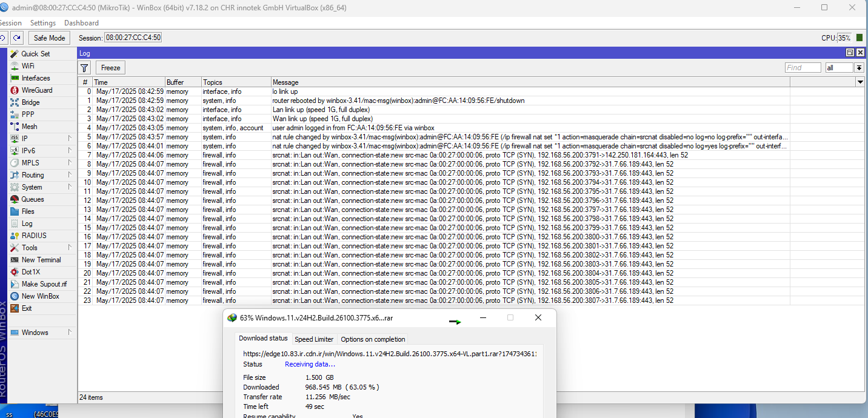Open the Queues window

(x=33, y=199)
